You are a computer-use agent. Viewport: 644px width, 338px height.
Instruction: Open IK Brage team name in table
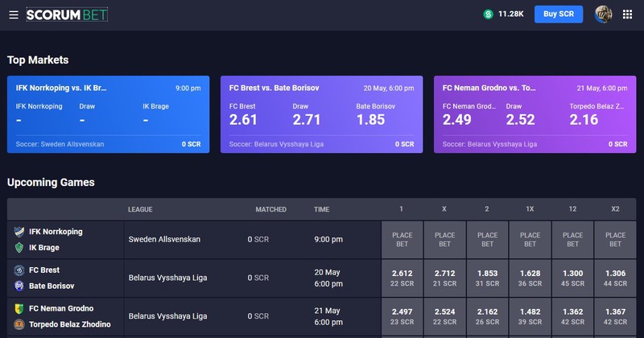click(x=44, y=248)
